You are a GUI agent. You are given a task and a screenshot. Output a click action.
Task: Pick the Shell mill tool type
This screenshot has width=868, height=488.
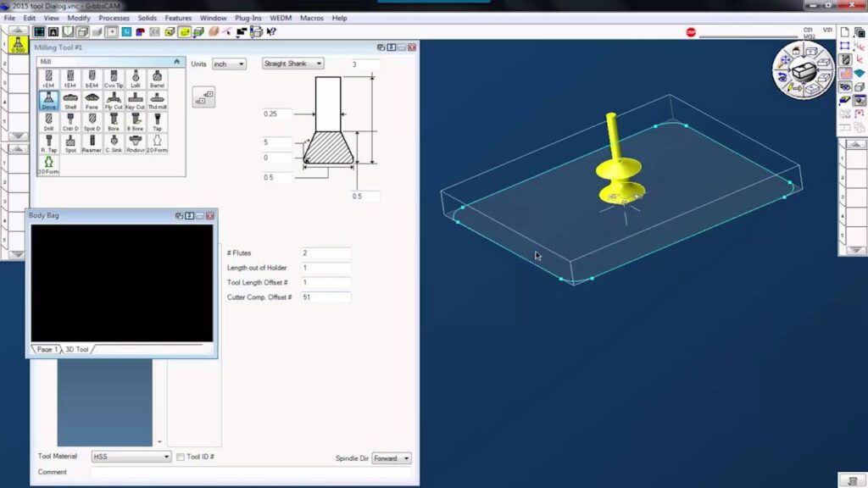70,101
